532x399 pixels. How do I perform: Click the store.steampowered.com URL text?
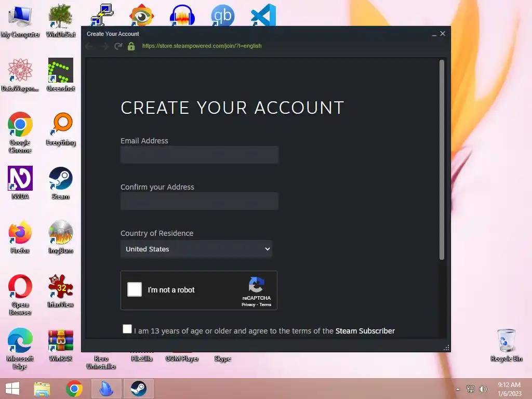pyautogui.click(x=202, y=46)
